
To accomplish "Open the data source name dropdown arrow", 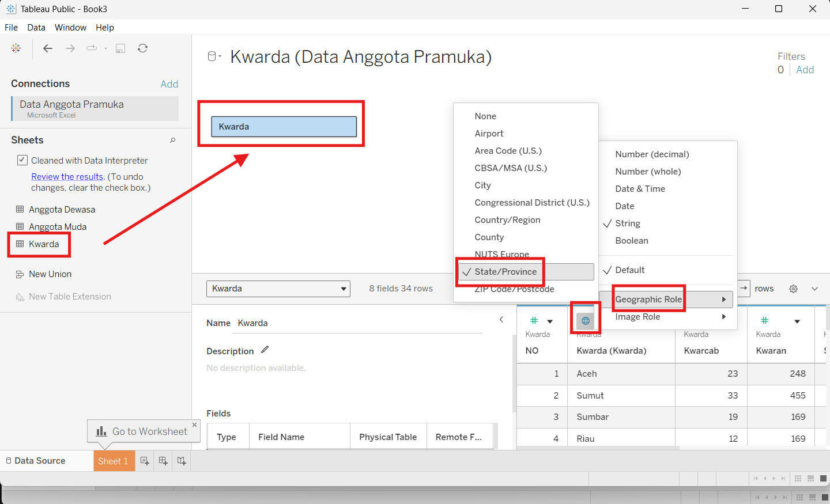I will click(x=220, y=56).
